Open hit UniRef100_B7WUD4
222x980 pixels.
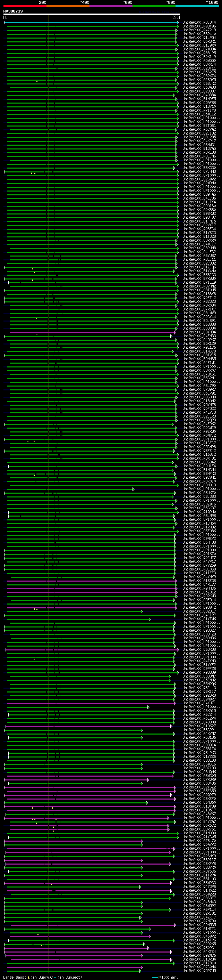point(199,49)
